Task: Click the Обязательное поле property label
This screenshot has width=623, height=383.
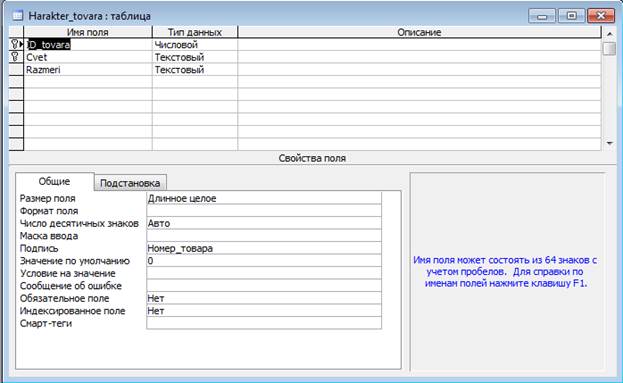Action: click(64, 298)
